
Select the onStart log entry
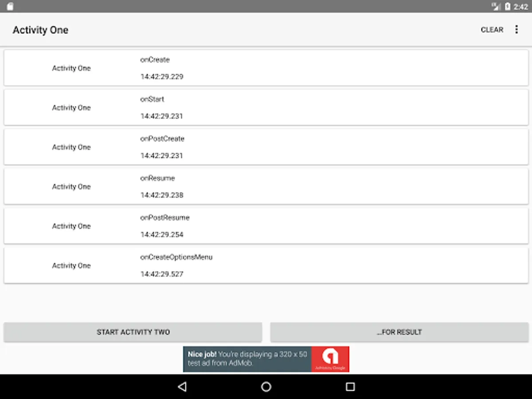tap(266, 107)
